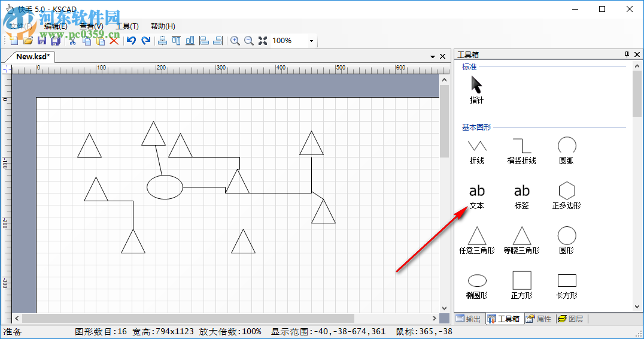Close the 工具箱 toolbox panel

point(637,55)
